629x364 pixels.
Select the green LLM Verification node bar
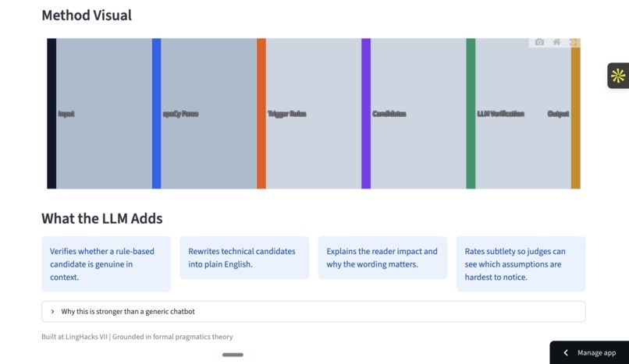[471, 114]
